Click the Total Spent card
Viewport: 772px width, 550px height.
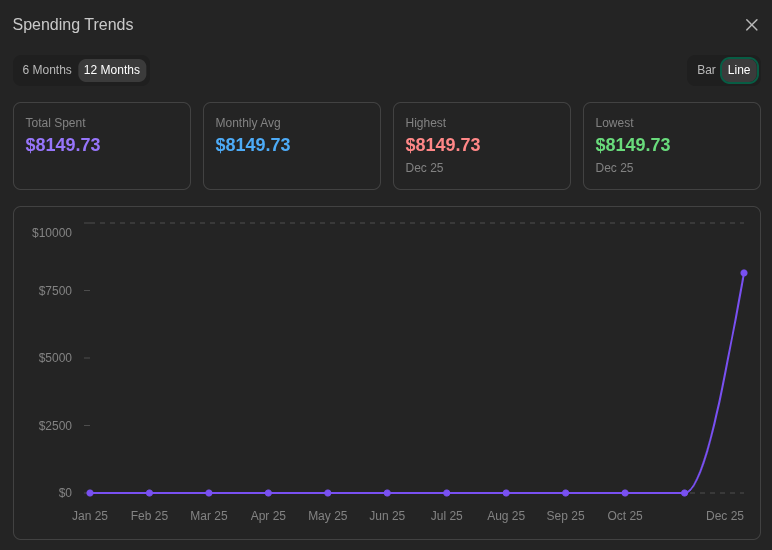[102, 146]
